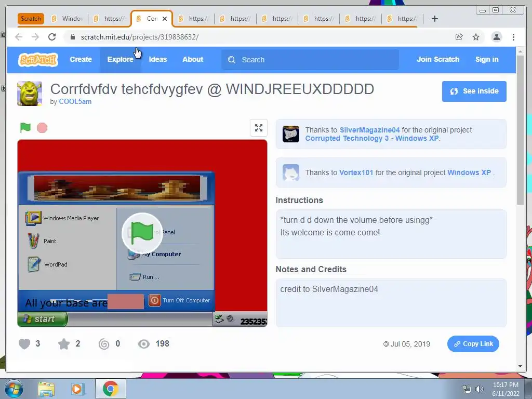Click SilverMagazine04 remix avatar thumbnail
Image resolution: width=532 pixels, height=399 pixels.
pyautogui.click(x=291, y=134)
